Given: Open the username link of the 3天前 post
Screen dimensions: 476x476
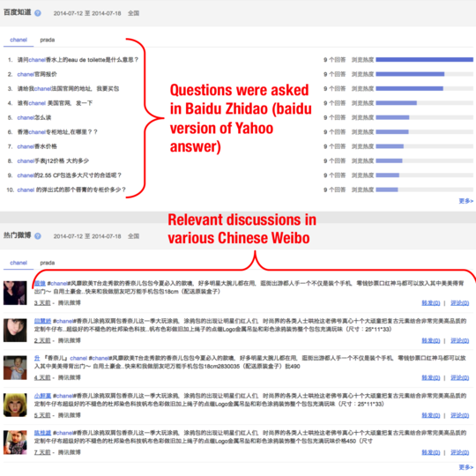Looking at the screenshot, I should coord(40,283).
